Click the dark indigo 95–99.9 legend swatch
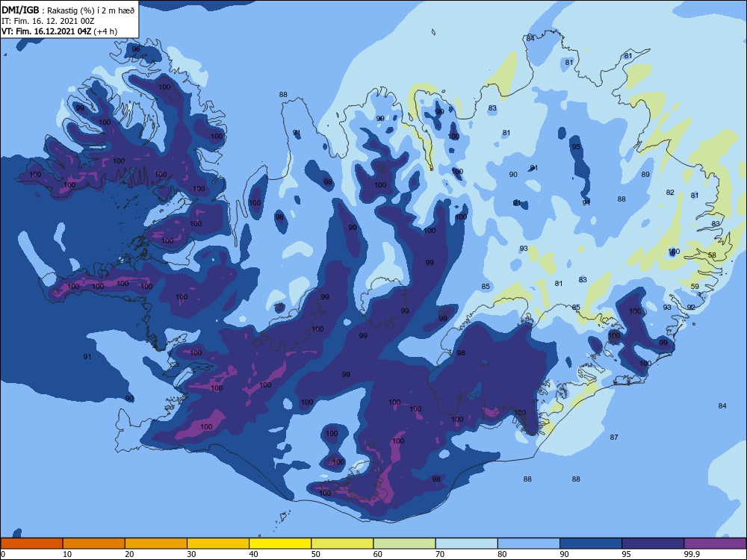This screenshot has width=747, height=560. click(653, 544)
